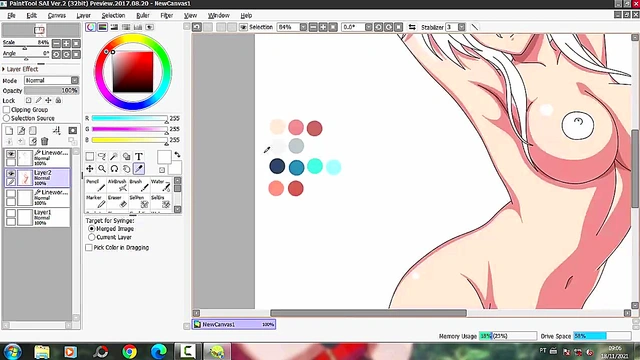Pick the dark navy blue canvas swatch

click(277, 166)
